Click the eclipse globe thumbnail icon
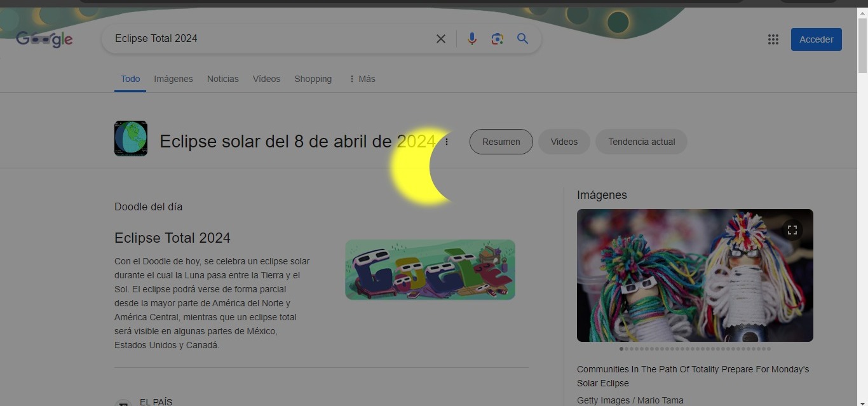This screenshot has height=406, width=868. pyautogui.click(x=131, y=138)
